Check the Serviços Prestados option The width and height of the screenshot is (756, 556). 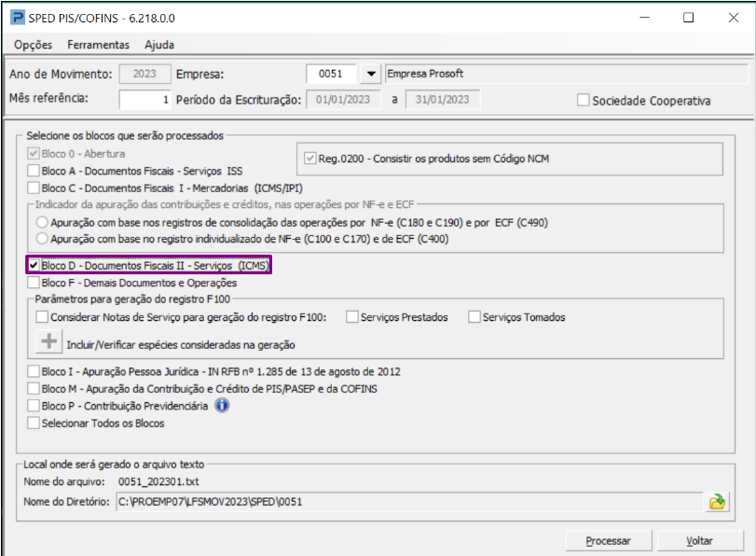coord(352,317)
